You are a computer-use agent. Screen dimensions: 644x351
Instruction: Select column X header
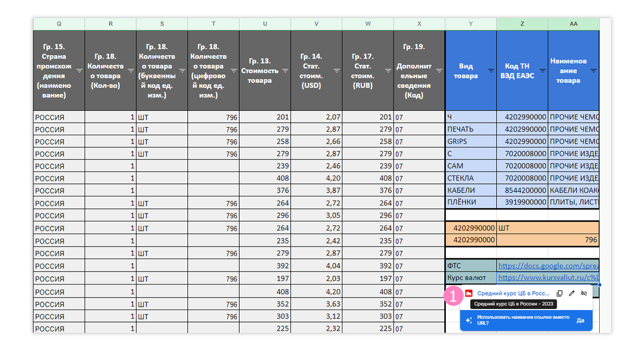[x=419, y=24]
